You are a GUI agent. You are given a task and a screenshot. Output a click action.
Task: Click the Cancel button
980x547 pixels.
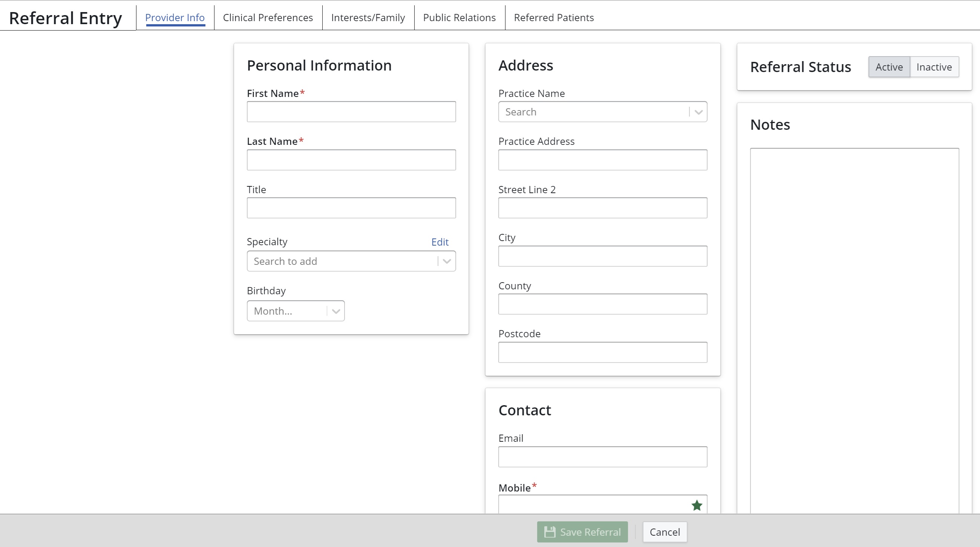(x=665, y=532)
